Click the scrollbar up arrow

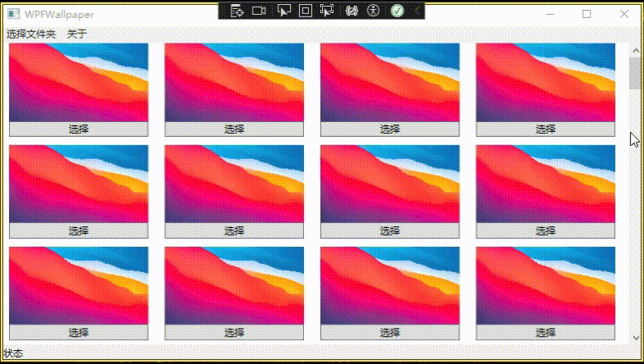636,51
